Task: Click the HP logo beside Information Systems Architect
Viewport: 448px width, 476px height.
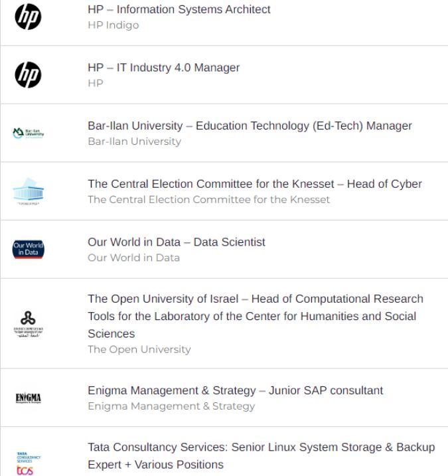Action: 29,17
